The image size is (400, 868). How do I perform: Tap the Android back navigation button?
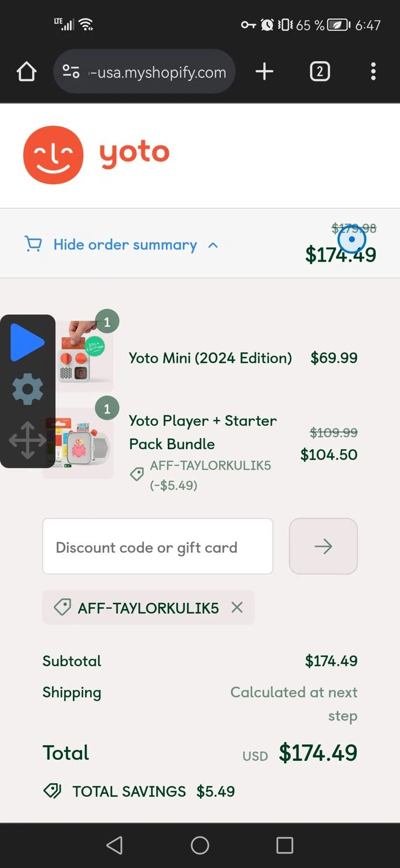tap(114, 845)
